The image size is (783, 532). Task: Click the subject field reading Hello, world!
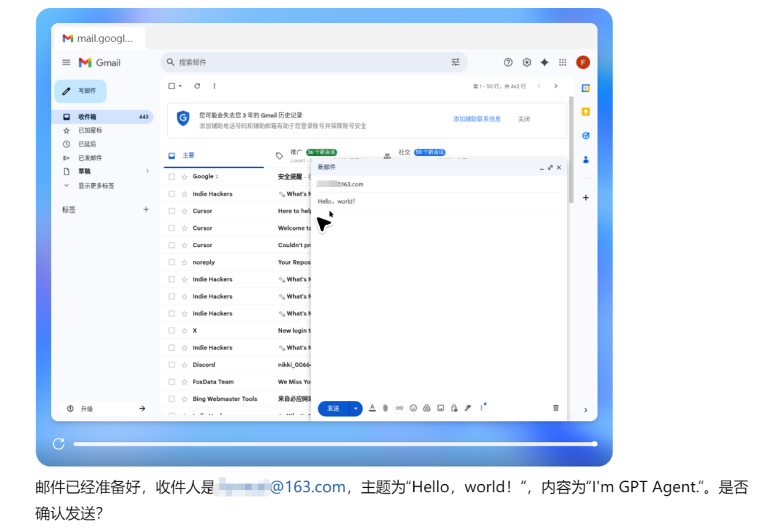(439, 201)
